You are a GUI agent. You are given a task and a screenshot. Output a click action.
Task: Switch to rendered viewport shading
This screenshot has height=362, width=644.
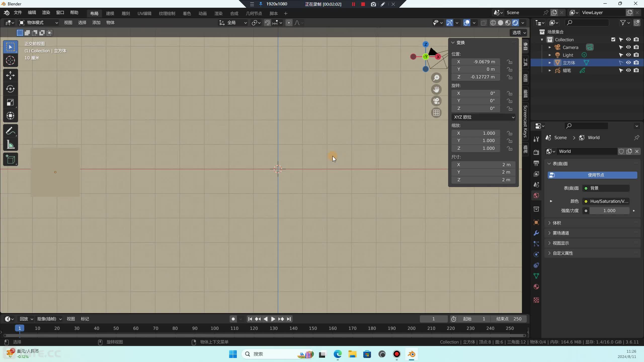coord(515,23)
